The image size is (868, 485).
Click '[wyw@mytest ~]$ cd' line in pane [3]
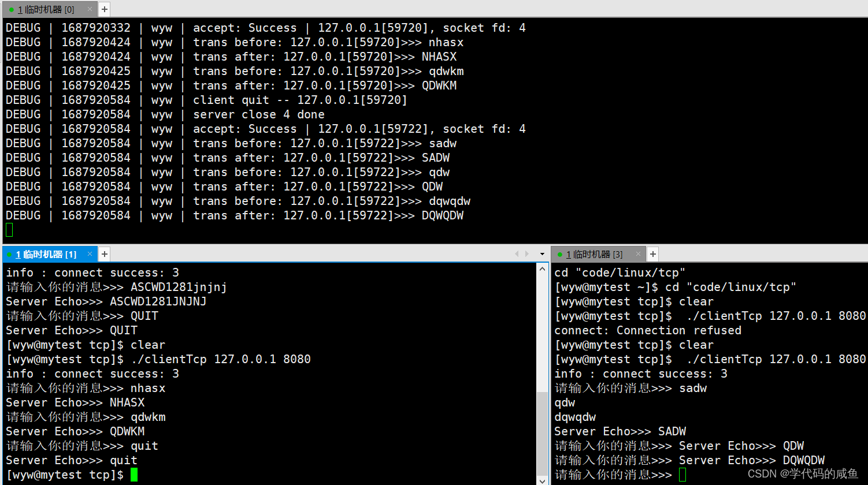point(676,287)
